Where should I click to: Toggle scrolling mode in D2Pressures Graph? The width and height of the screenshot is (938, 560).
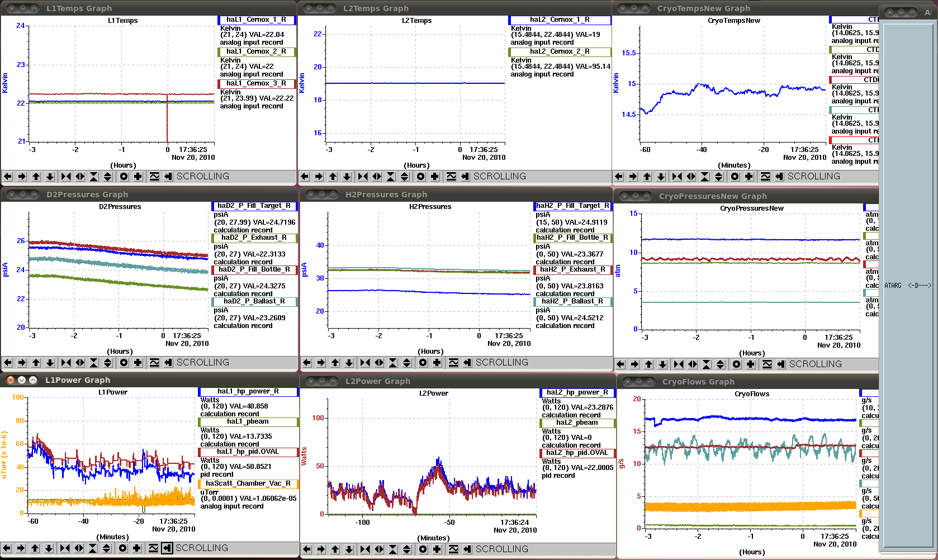(x=168, y=363)
